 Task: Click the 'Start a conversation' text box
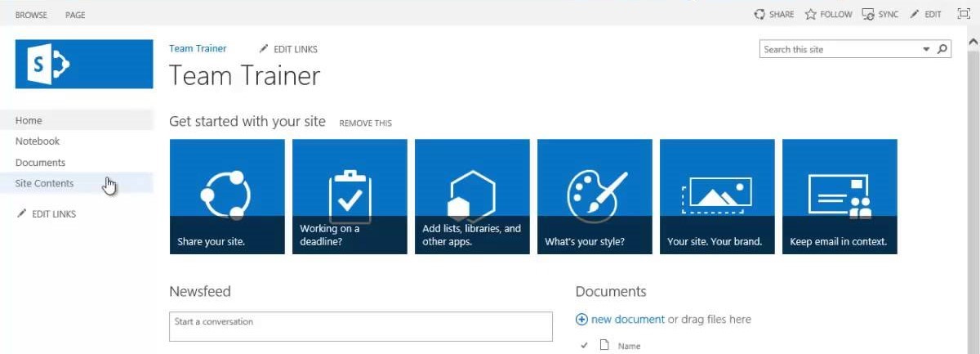point(360,326)
